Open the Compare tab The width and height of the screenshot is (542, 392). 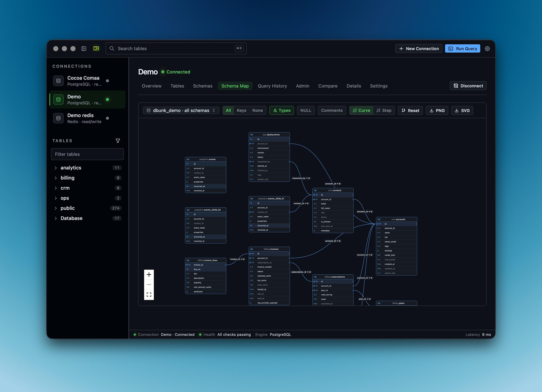pos(328,86)
